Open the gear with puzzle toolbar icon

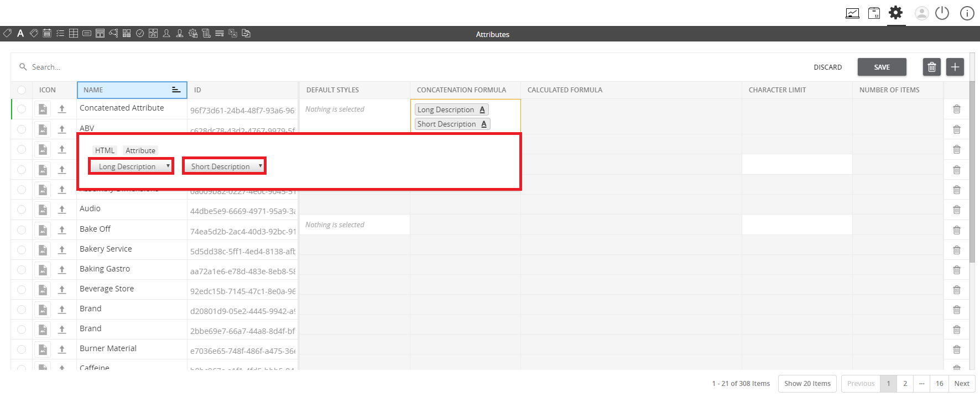(x=193, y=33)
